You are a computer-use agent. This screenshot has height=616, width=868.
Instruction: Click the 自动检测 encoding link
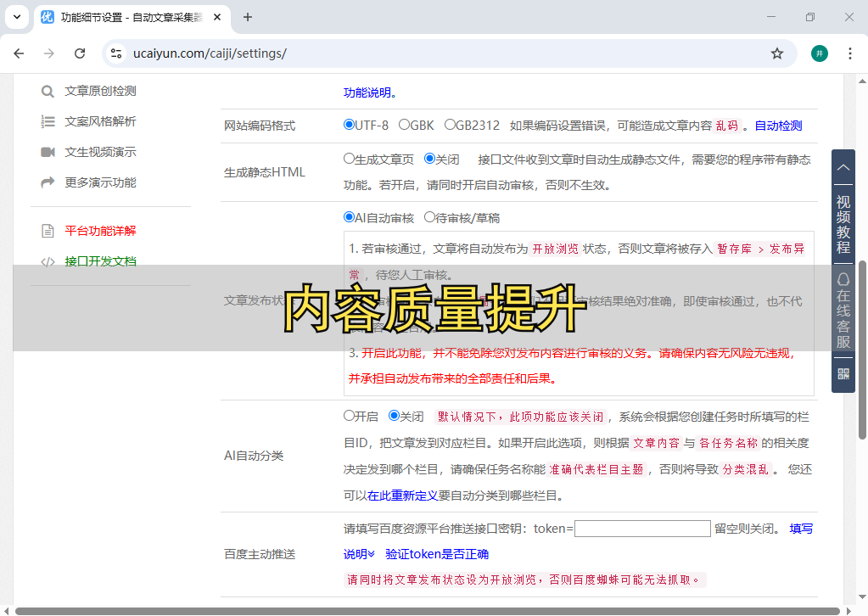tap(778, 126)
